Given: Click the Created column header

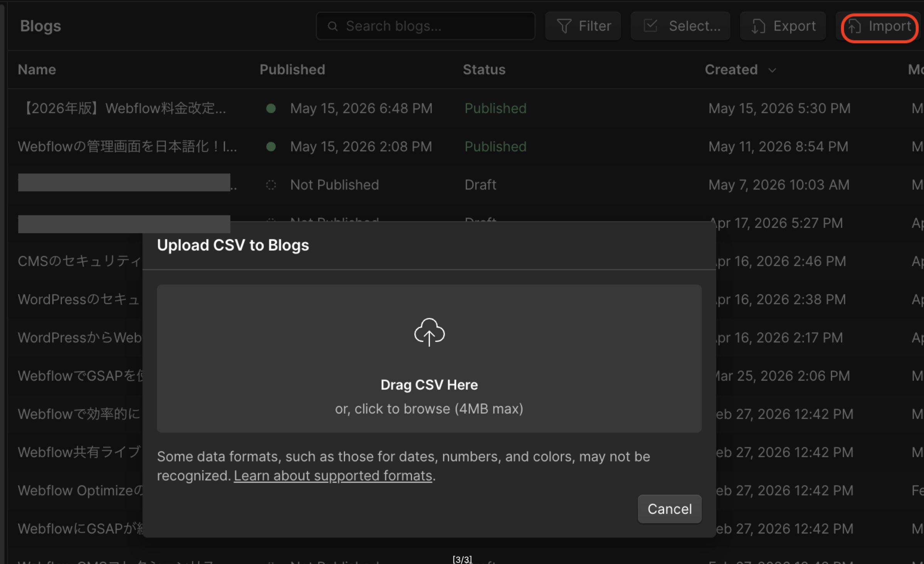Looking at the screenshot, I should (731, 69).
